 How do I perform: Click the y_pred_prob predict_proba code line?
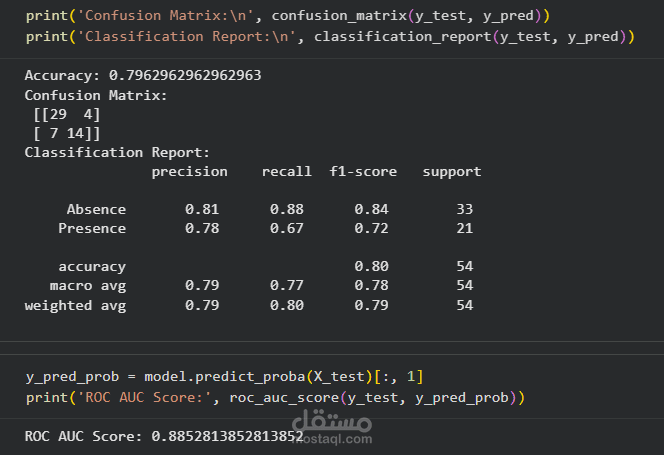point(225,376)
